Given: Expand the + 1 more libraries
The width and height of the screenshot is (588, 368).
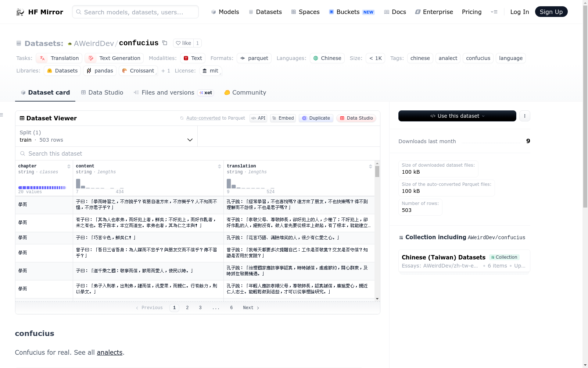Looking at the screenshot, I should (x=166, y=71).
